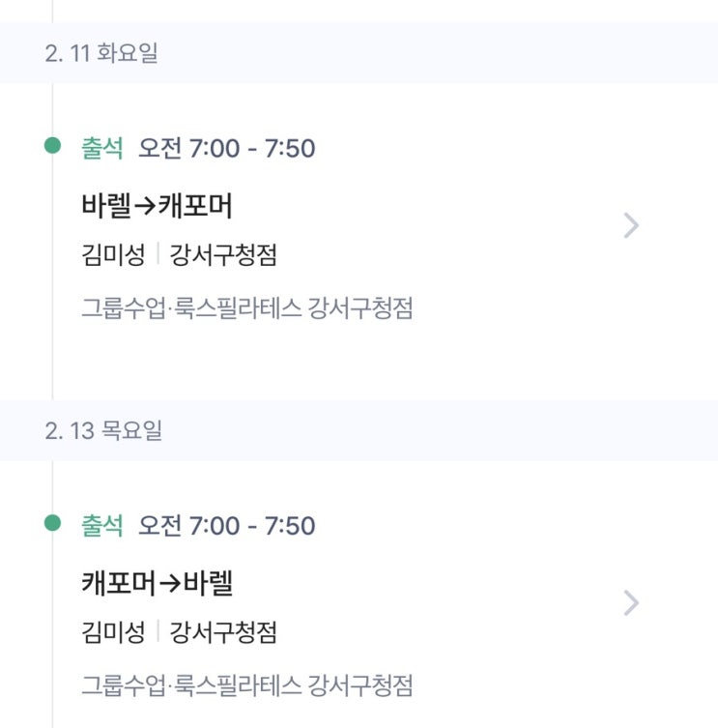The image size is (718, 728).
Task: Click the Tuesday class time 오전 7:00 - 7:50
Action: 227,148
